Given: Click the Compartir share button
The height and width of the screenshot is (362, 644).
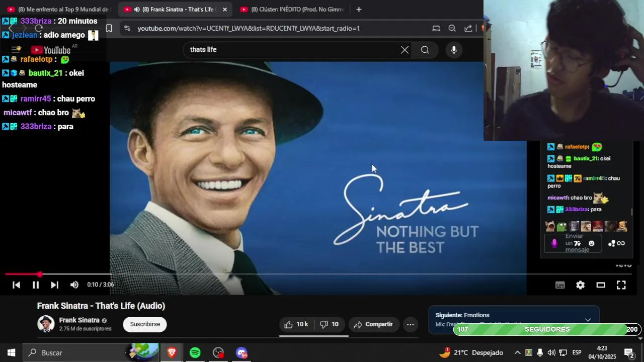Looking at the screenshot, I should click(373, 324).
